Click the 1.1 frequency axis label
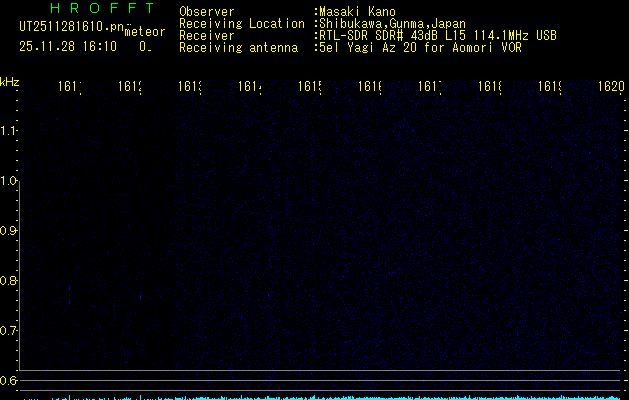629x400 pixels. click(x=8, y=130)
